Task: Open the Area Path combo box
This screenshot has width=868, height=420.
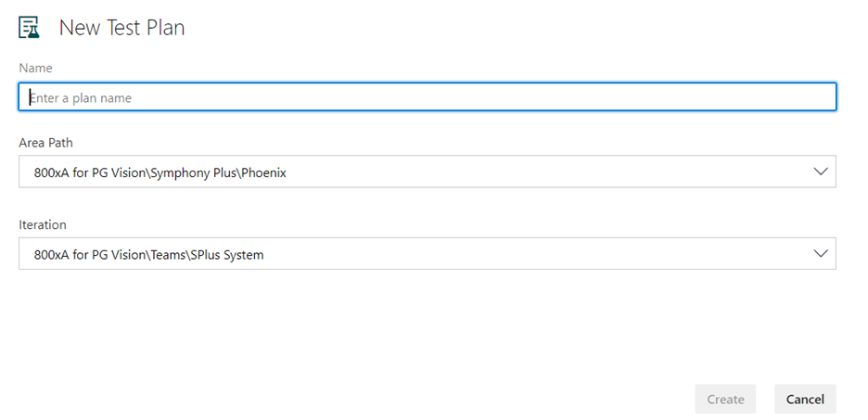Action: (428, 172)
